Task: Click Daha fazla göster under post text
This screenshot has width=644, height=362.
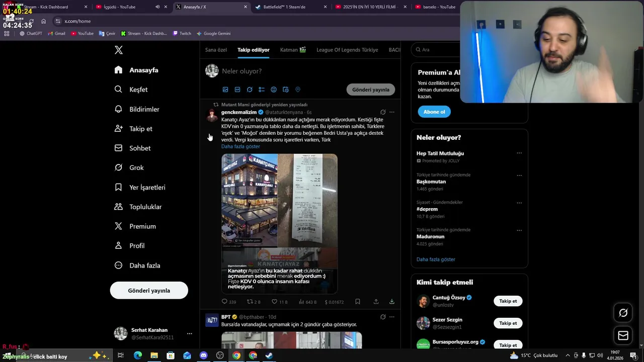Action: point(240,146)
